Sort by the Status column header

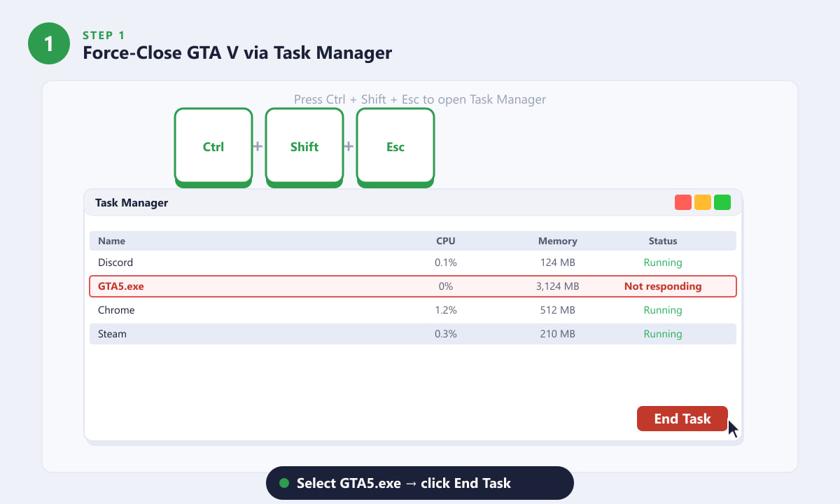coord(663,241)
